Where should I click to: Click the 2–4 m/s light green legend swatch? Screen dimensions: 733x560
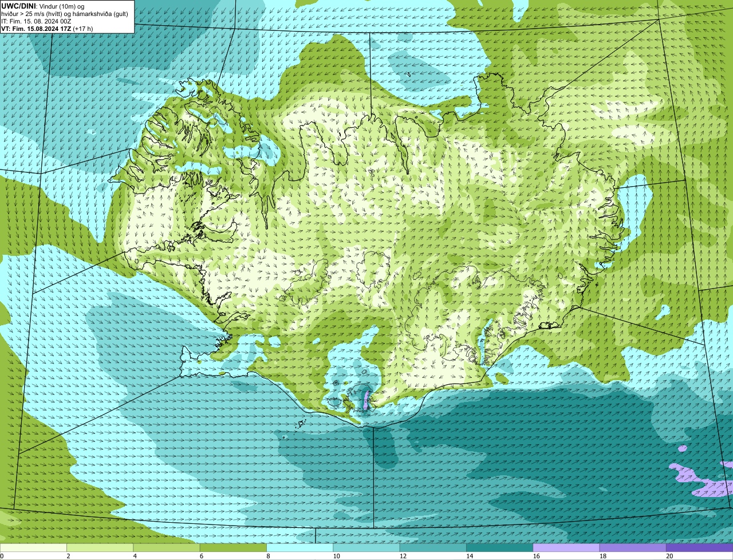coord(100,548)
